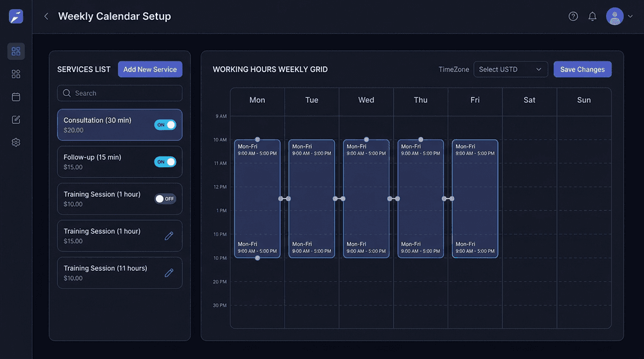
Task: Select the Training Session (11 hours) service name
Action: tap(105, 268)
